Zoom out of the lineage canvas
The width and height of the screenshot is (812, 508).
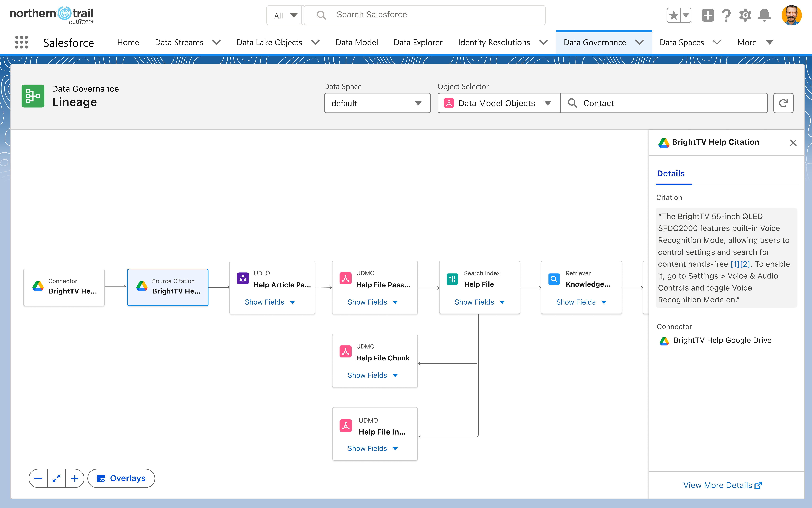point(38,478)
